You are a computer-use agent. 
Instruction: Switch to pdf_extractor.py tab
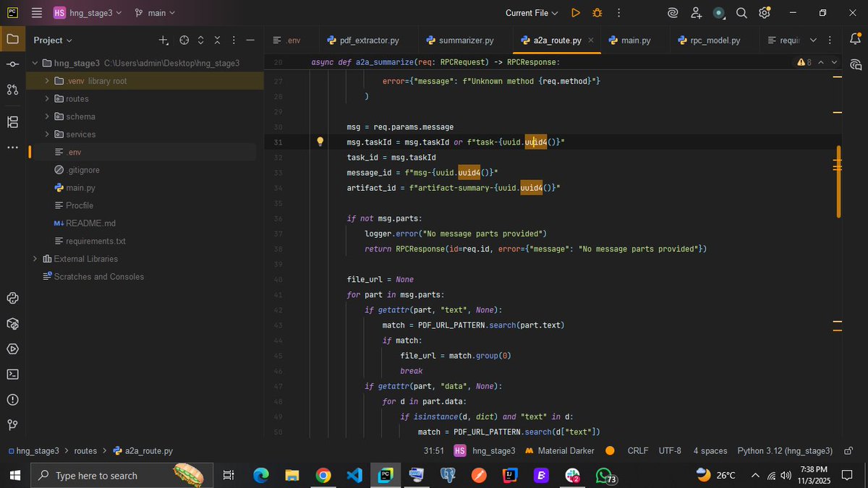pyautogui.click(x=362, y=40)
